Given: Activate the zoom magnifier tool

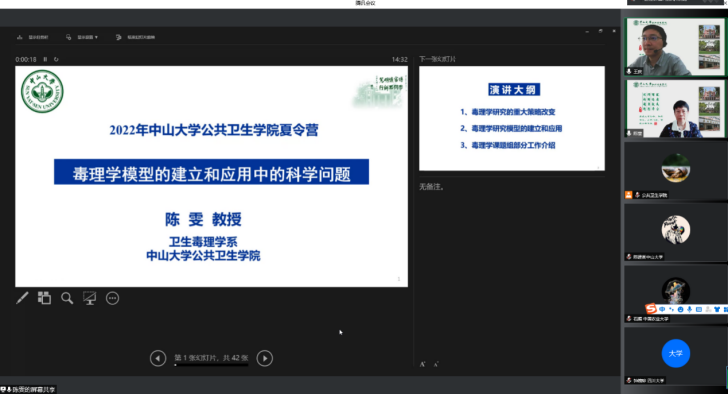Looking at the screenshot, I should tap(67, 298).
